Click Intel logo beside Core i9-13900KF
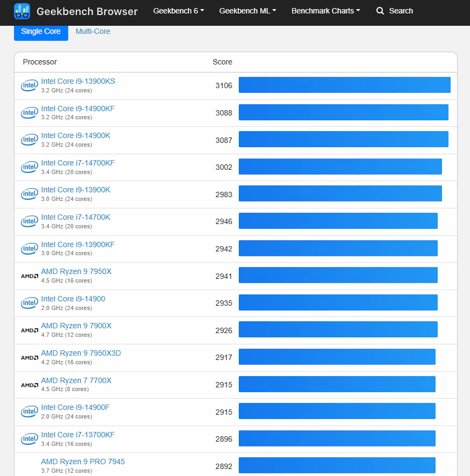 (30, 249)
